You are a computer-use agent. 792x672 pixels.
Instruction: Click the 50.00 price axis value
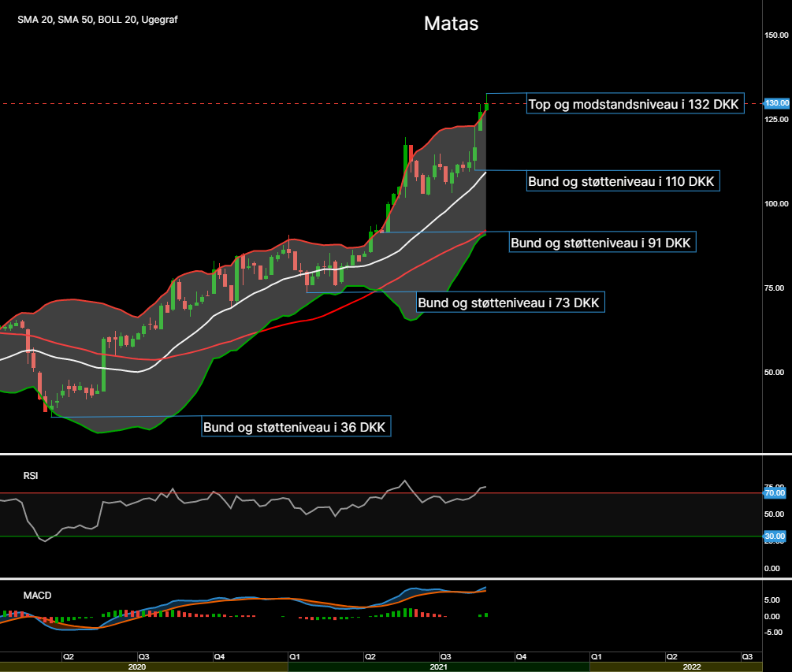(775, 372)
